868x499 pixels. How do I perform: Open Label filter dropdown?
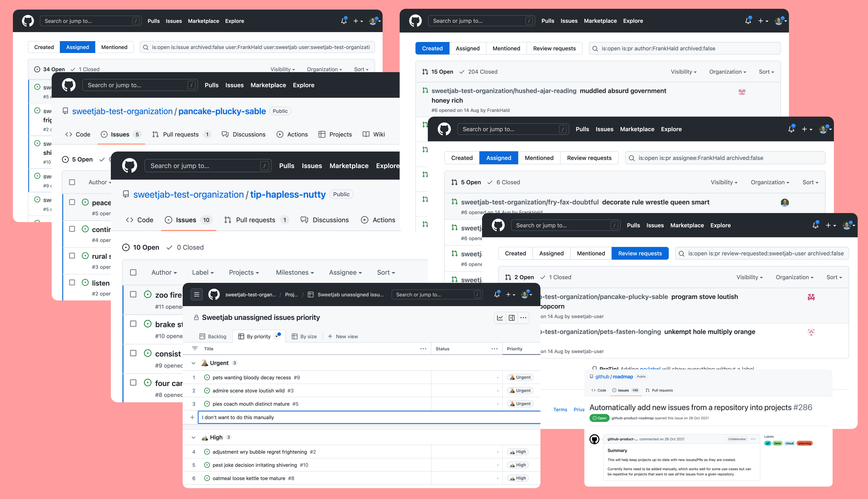tap(203, 273)
